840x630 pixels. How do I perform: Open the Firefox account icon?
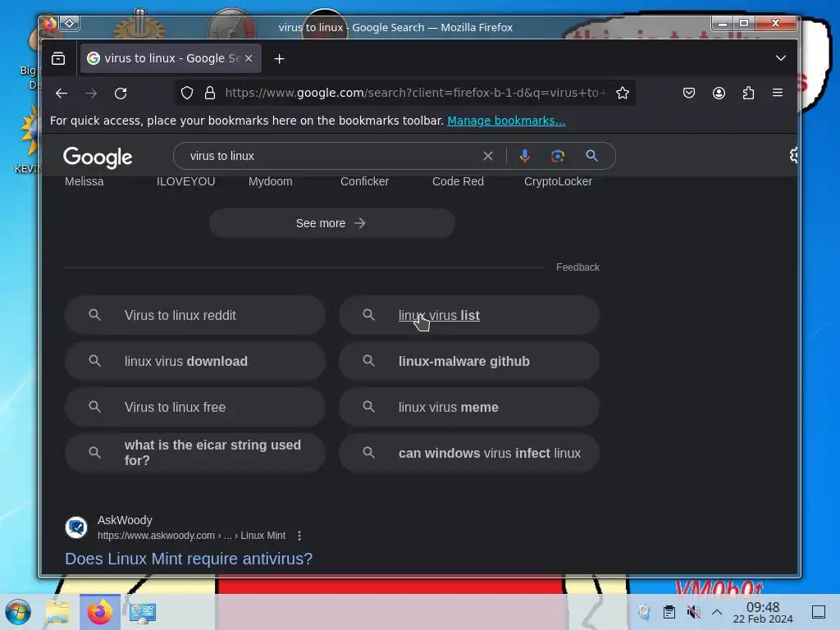(x=719, y=94)
